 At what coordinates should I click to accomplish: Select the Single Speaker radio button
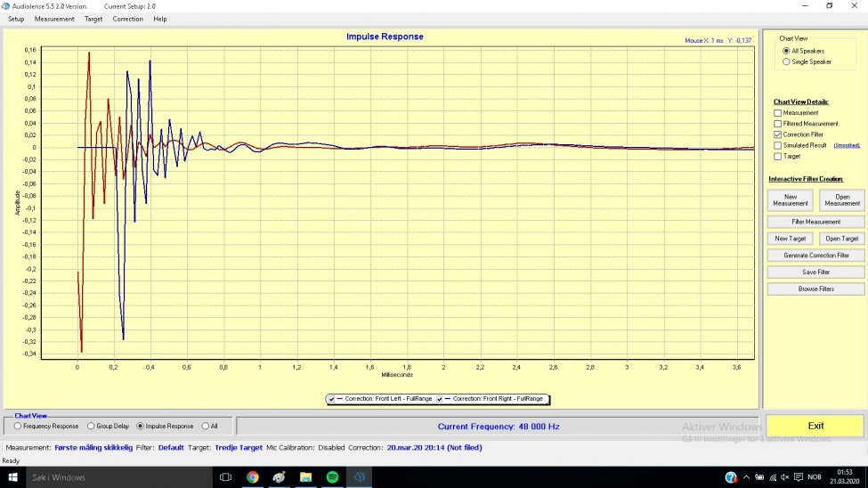click(x=786, y=62)
